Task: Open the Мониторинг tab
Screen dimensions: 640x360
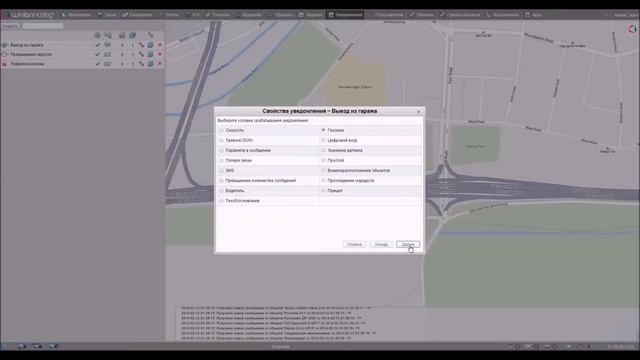Action: tap(76, 15)
